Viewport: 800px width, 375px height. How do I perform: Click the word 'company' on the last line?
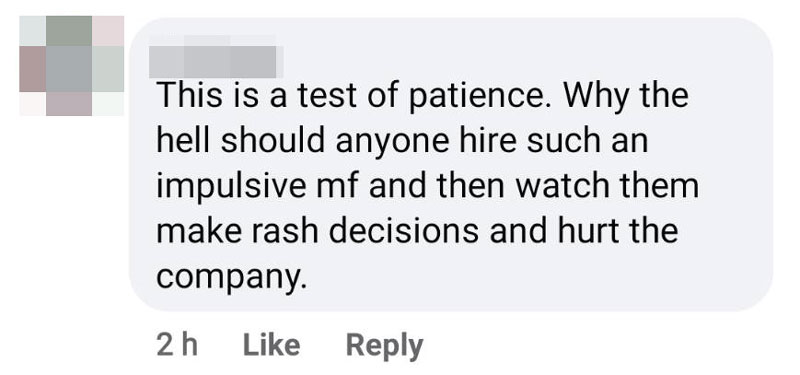[229, 278]
